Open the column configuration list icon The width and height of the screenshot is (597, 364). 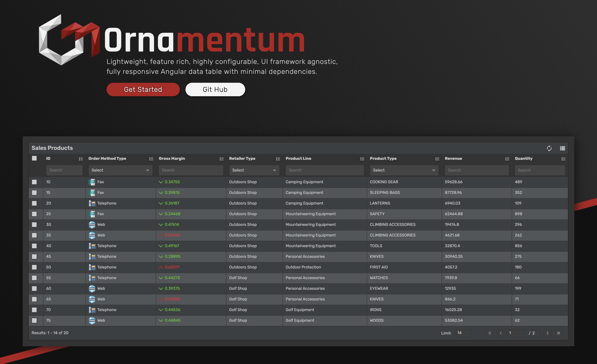pyautogui.click(x=562, y=148)
